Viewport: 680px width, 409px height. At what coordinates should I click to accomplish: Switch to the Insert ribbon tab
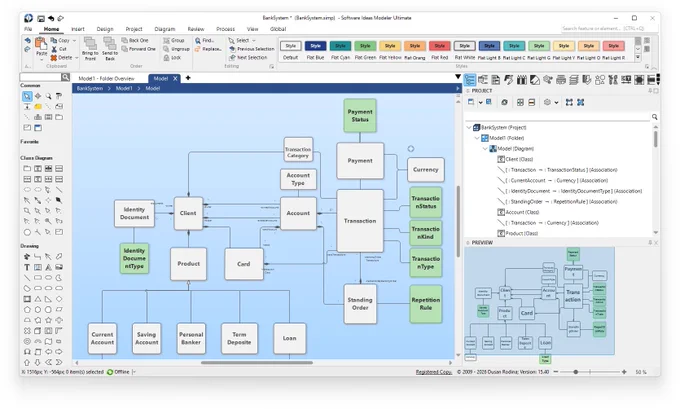pos(78,29)
